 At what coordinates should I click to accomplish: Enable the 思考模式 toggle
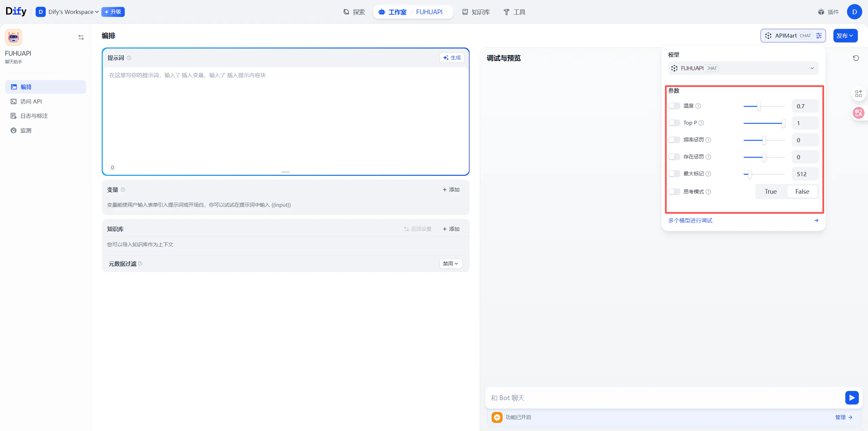pyautogui.click(x=674, y=192)
